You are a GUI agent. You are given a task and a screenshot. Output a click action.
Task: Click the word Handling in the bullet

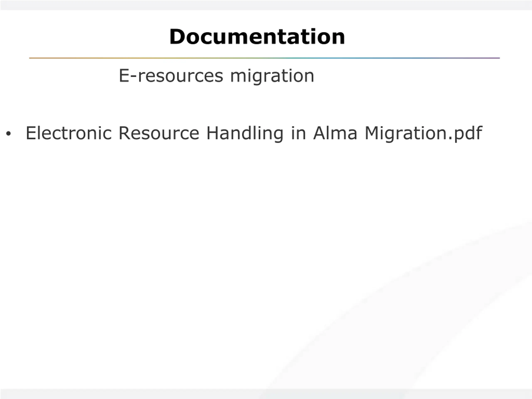point(245,133)
